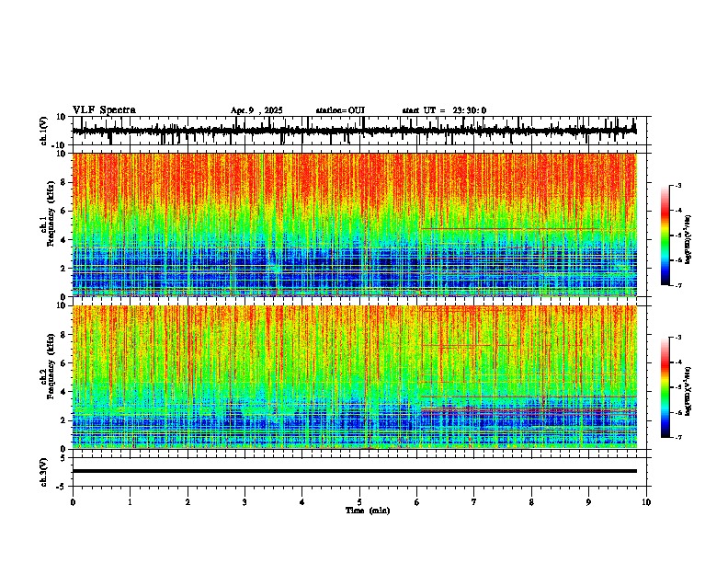
Task: Click the time axis tick label "1"
Action: (x=130, y=502)
